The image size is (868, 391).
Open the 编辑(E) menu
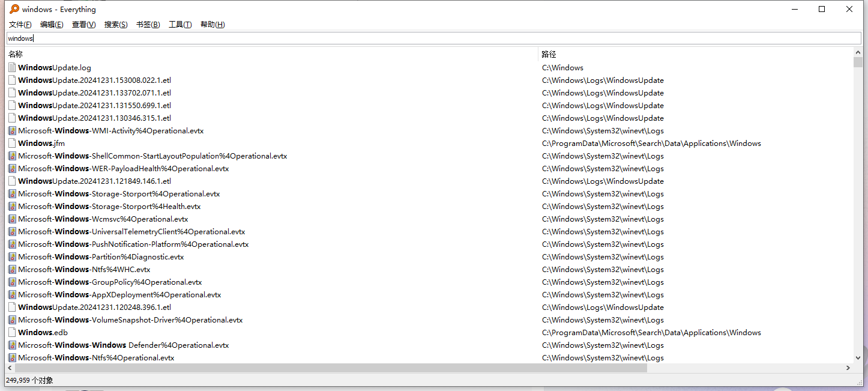pyautogui.click(x=52, y=25)
